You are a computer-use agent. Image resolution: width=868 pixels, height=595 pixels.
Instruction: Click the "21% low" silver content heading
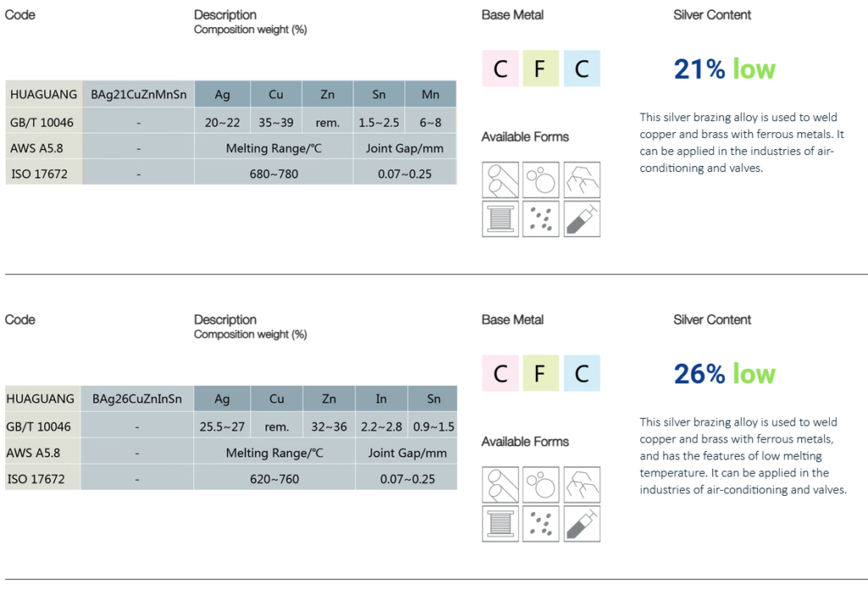tap(724, 69)
